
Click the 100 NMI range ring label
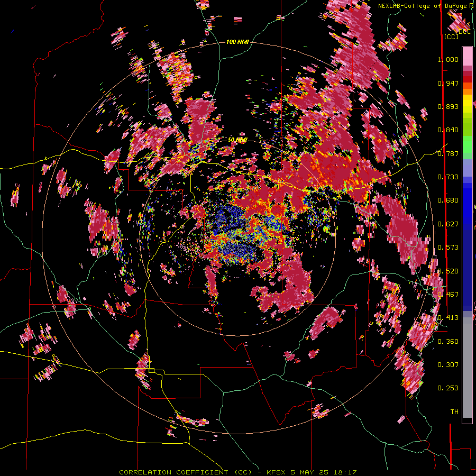[237, 42]
